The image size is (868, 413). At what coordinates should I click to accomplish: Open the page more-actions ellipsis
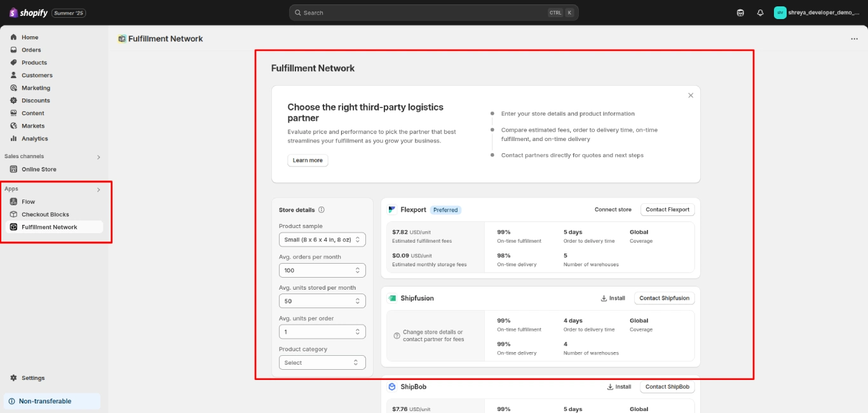tap(854, 39)
